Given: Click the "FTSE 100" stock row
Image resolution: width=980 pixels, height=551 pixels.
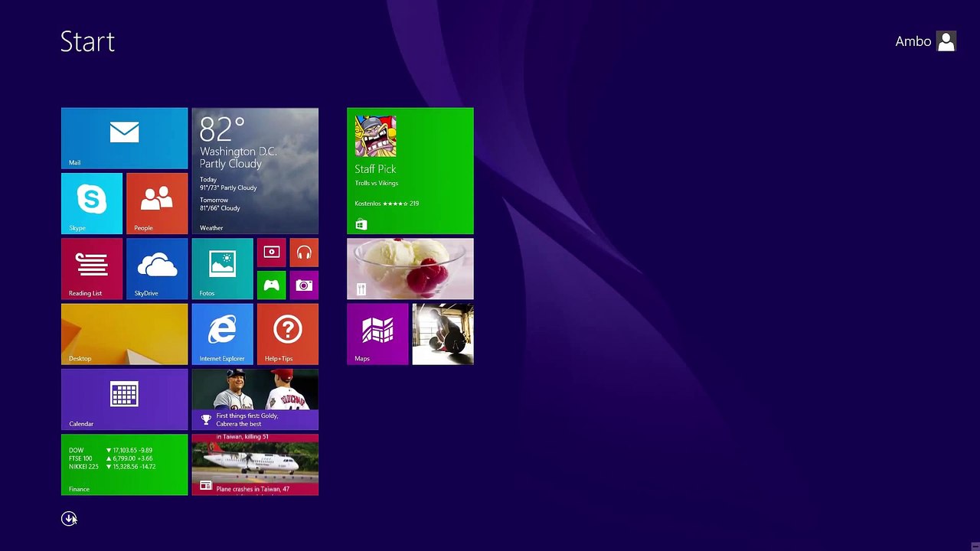Looking at the screenshot, I should tap(111, 458).
